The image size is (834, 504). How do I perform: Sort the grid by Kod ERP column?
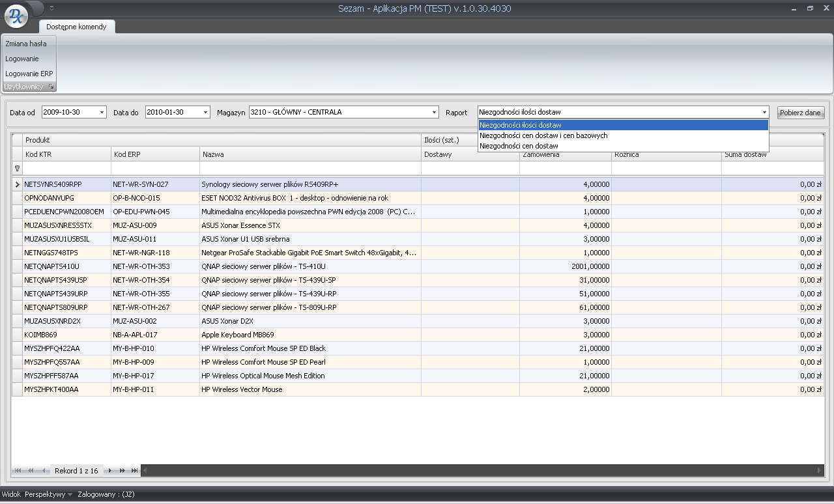coord(155,154)
